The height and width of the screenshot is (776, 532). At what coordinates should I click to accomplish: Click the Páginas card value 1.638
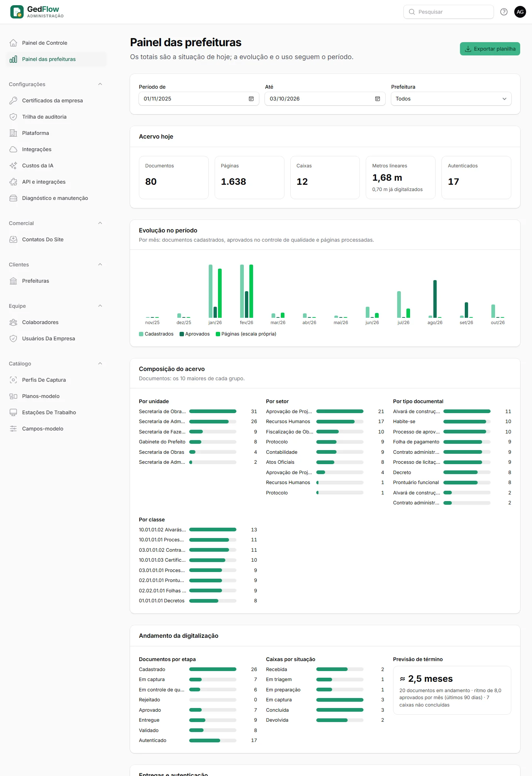(x=233, y=181)
